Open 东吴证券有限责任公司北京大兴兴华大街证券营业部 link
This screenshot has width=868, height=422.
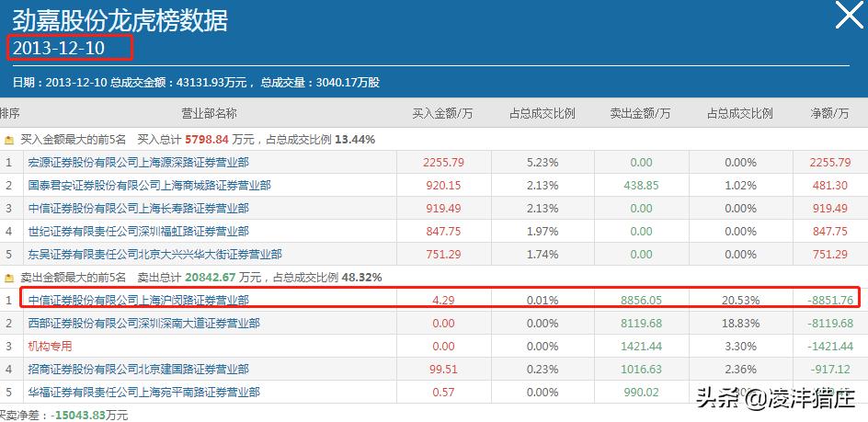155,254
